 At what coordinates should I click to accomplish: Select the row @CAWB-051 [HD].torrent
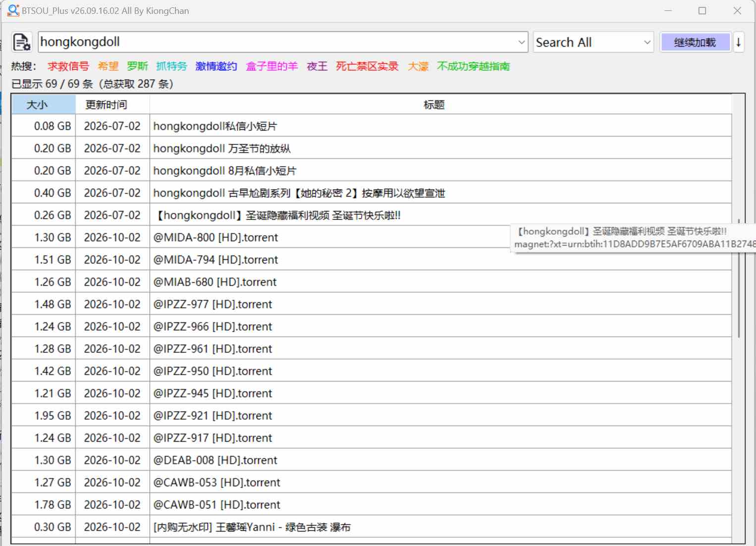(372, 505)
